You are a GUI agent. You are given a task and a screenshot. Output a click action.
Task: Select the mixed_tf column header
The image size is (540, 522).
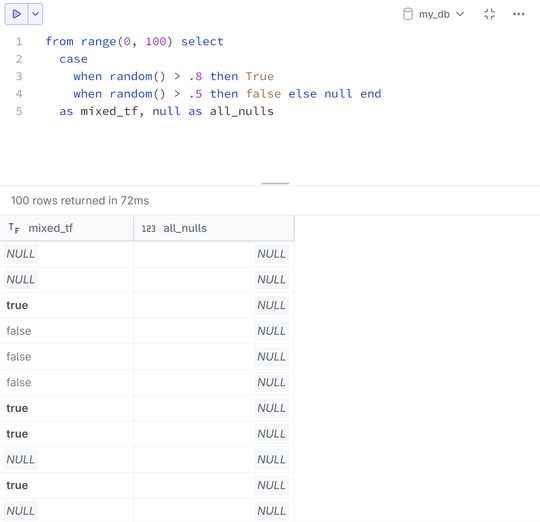[x=66, y=228]
